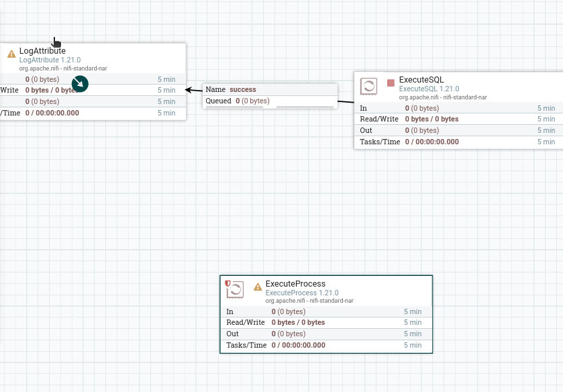Click the ExecuteProcess Read/Write statistics row
Screen dimensions: 563x392
coord(326,322)
